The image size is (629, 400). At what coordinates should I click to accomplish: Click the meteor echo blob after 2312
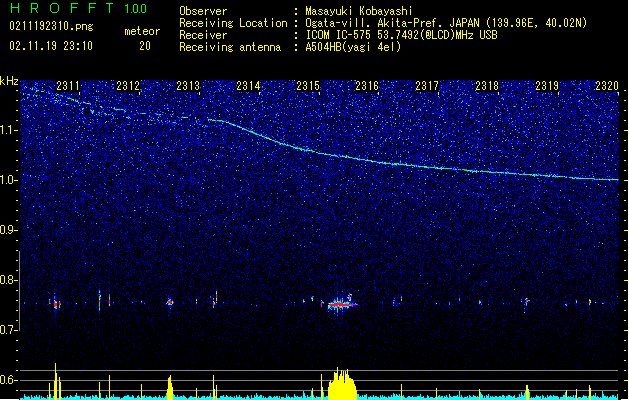coord(170,302)
